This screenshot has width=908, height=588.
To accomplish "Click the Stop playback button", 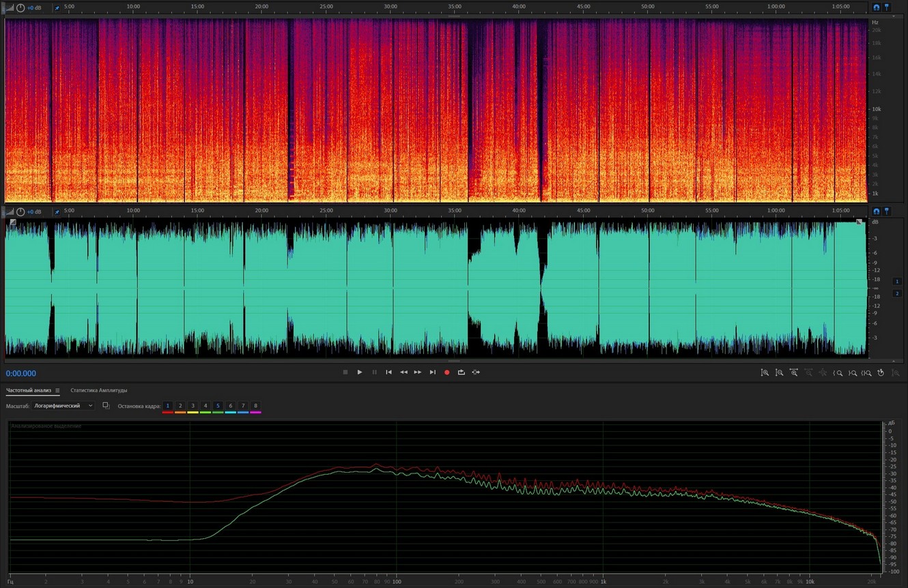I will coord(345,372).
